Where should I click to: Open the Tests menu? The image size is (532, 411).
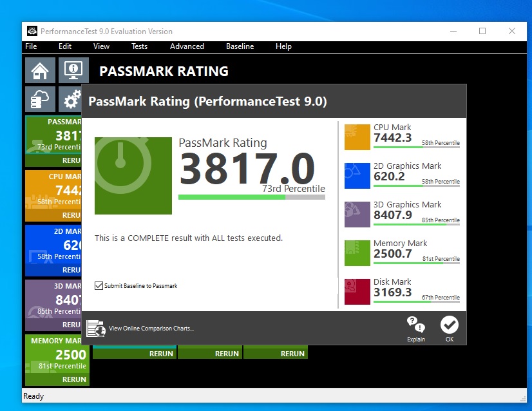140,46
